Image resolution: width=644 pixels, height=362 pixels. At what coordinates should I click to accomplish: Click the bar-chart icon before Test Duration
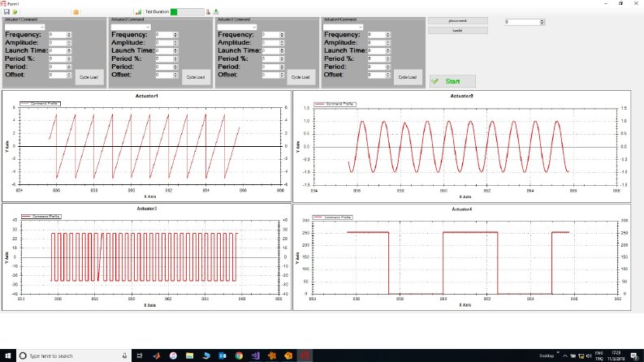pyautogui.click(x=138, y=12)
